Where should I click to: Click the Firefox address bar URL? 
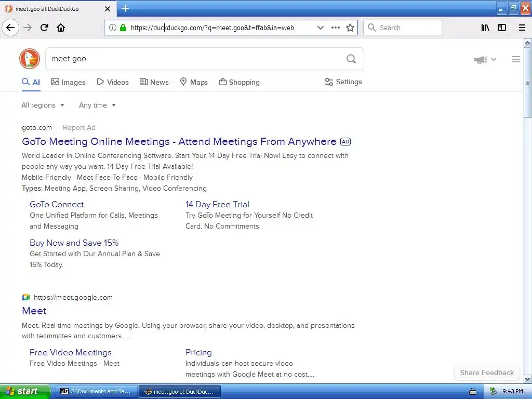212,28
